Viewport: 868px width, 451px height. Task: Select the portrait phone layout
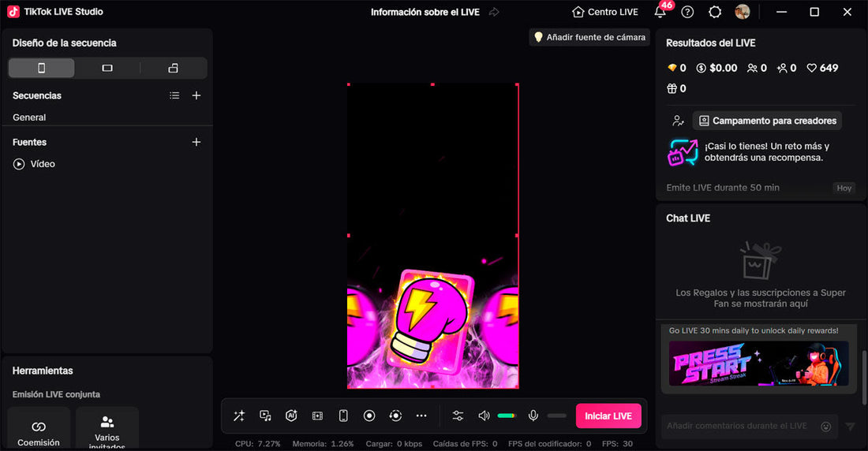click(42, 68)
